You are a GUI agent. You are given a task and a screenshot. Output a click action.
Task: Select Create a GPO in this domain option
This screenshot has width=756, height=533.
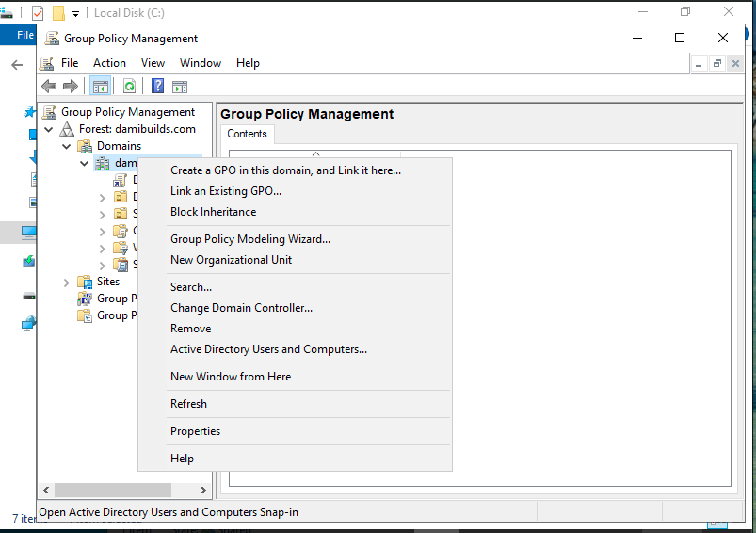(285, 170)
